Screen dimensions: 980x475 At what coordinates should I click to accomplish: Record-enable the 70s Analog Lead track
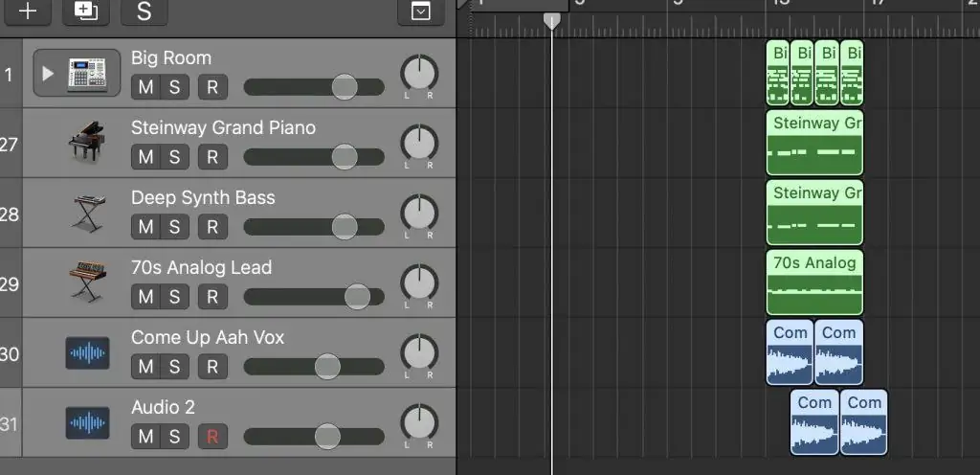tap(212, 297)
